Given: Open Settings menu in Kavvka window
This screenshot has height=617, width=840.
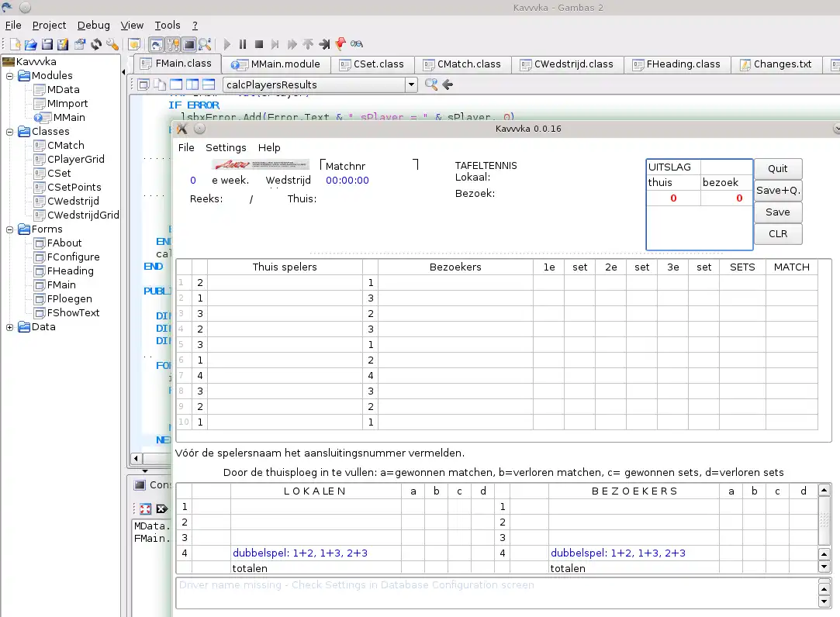Looking at the screenshot, I should click(x=226, y=147).
